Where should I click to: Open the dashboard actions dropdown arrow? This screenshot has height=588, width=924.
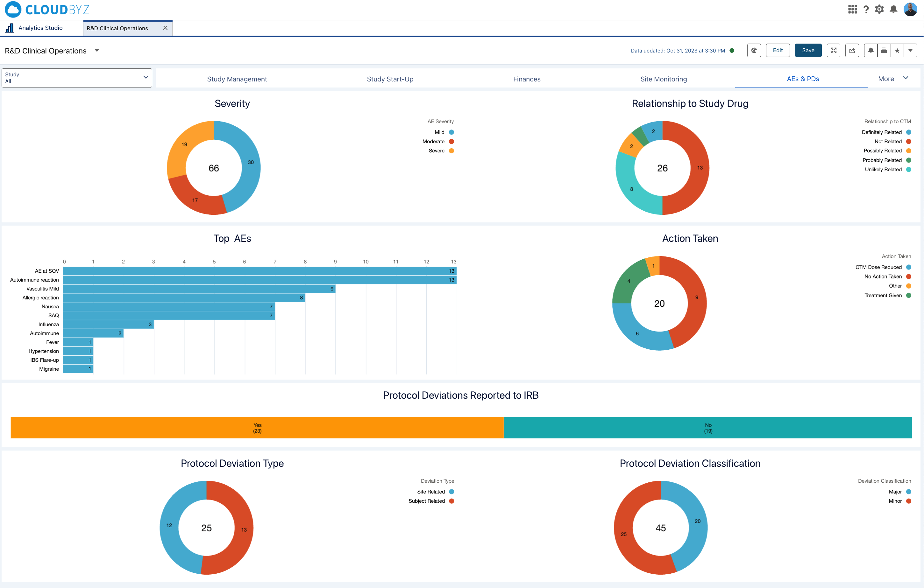pyautogui.click(x=911, y=50)
